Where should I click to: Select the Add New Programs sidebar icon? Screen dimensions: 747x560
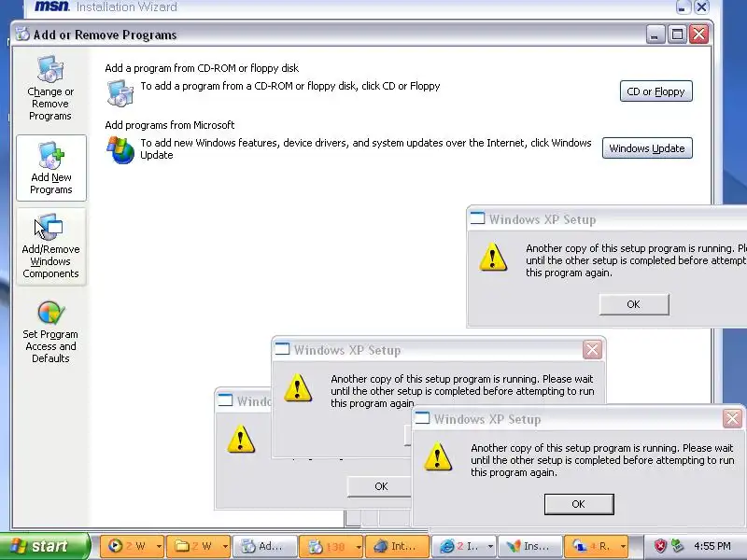click(51, 168)
